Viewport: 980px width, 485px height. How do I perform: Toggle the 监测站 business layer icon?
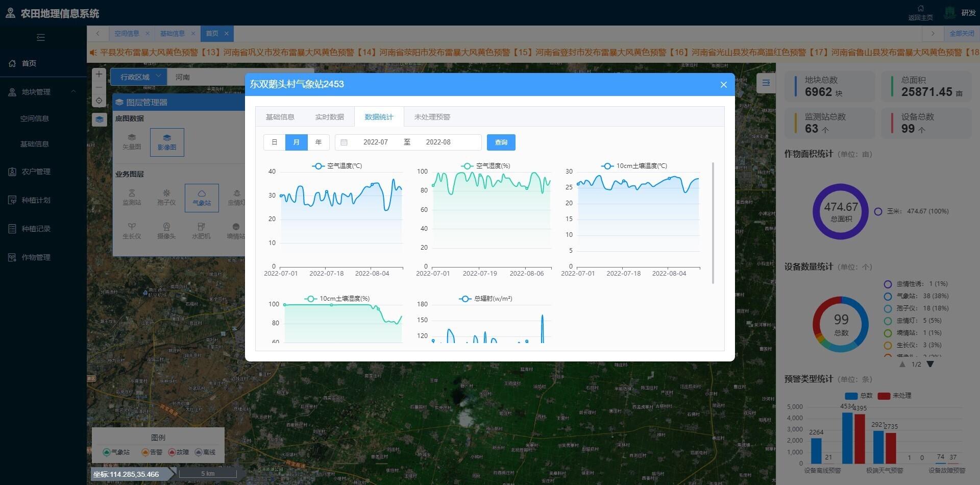click(x=132, y=198)
